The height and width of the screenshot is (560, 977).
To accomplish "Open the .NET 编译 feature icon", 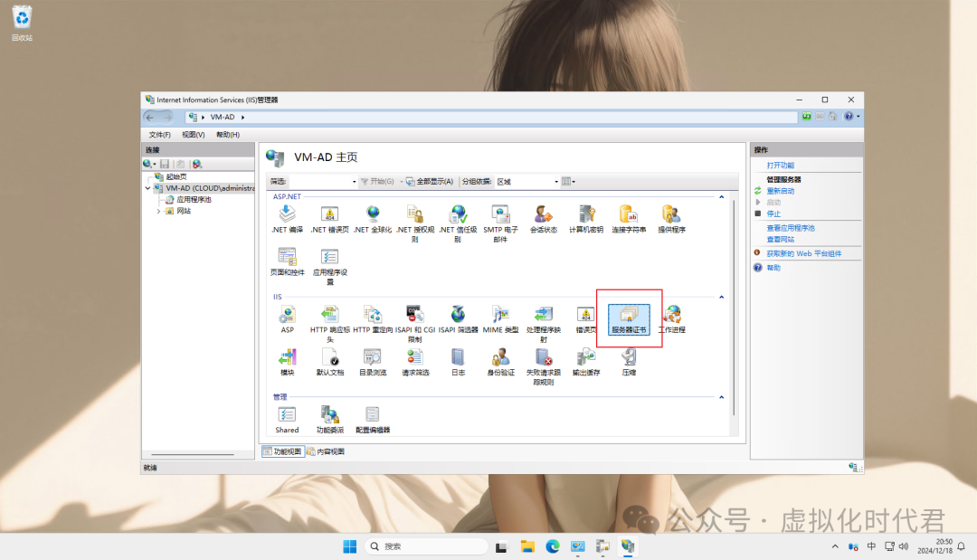I will pos(287,219).
